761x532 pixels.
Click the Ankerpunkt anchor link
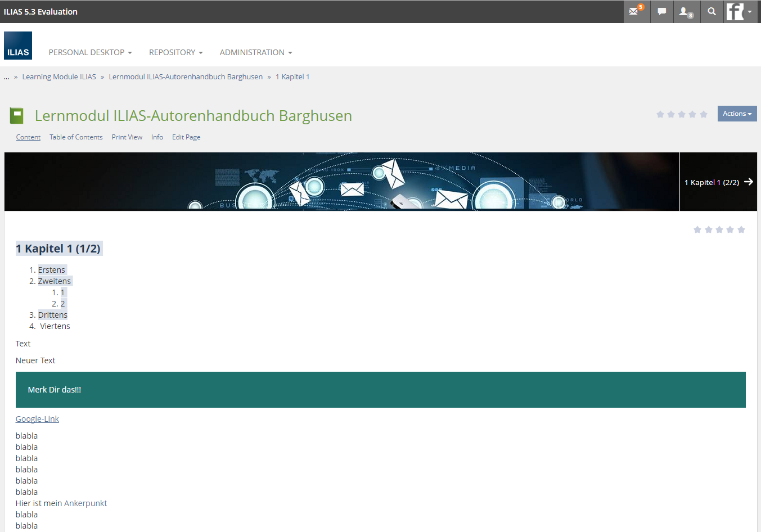point(85,503)
